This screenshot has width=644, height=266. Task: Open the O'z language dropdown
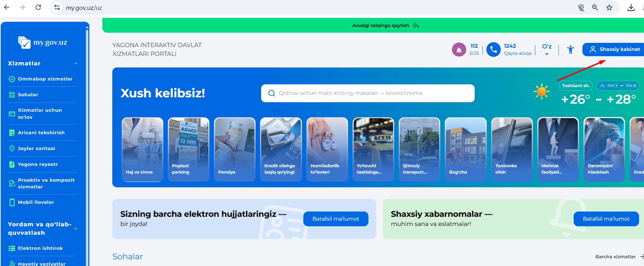coord(547,50)
